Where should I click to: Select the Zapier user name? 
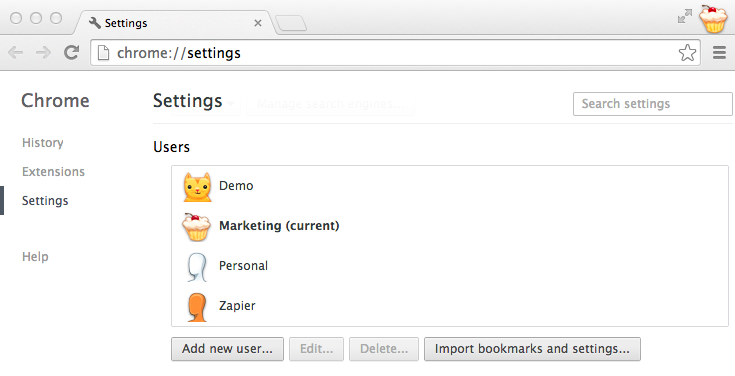[237, 306]
